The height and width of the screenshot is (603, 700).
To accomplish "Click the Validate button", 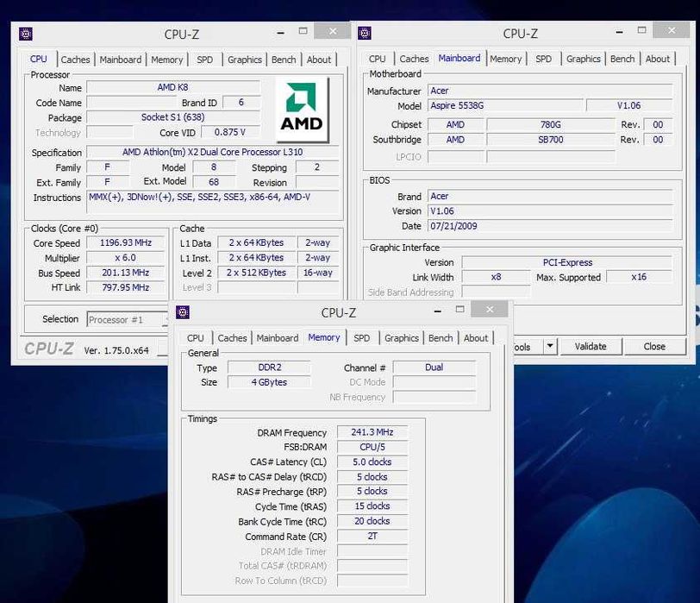I will pos(591,346).
